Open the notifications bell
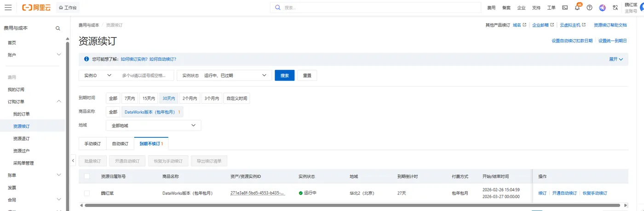The height and width of the screenshot is (211, 644). pos(577,7)
